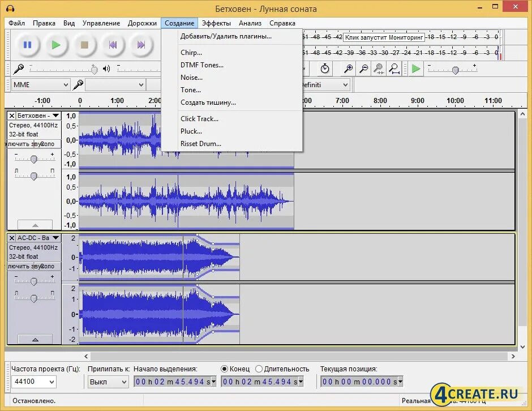This screenshot has width=532, height=411.
Task: Open the Эффекты menu
Action: coord(216,23)
